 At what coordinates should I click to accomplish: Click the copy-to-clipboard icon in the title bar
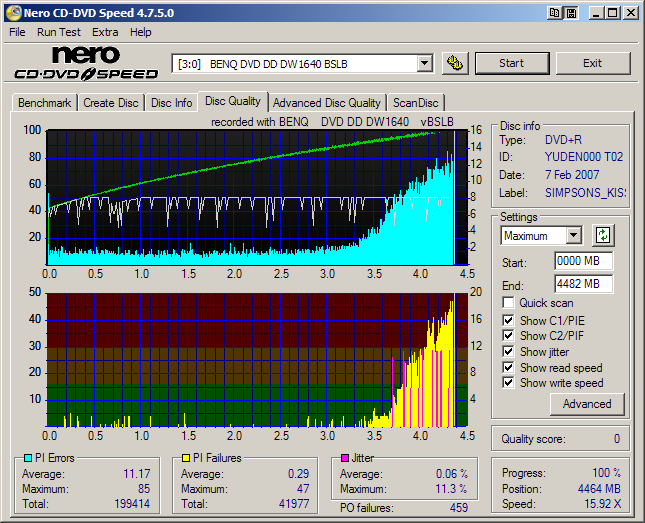point(555,13)
